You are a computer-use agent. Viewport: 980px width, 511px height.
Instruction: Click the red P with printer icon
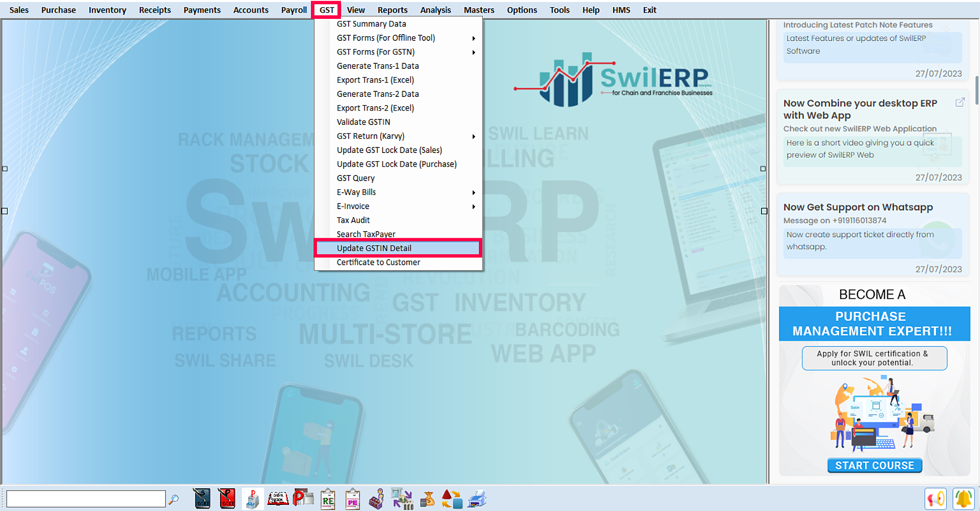pos(303,498)
